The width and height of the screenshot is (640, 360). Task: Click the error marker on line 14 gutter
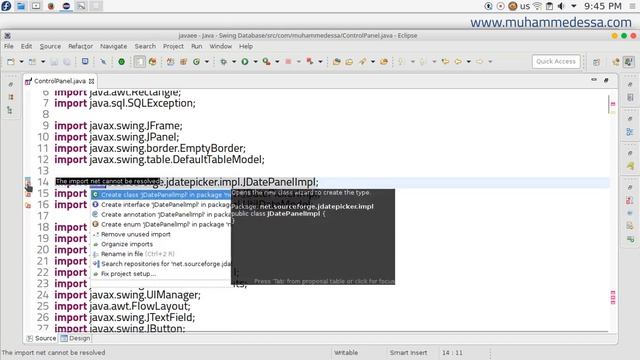click(x=28, y=182)
